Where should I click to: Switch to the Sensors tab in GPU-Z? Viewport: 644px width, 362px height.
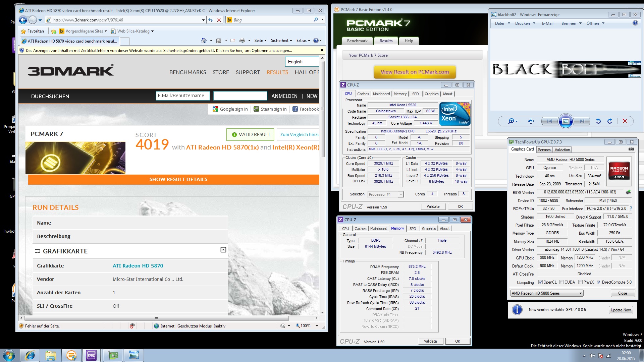coord(544,150)
